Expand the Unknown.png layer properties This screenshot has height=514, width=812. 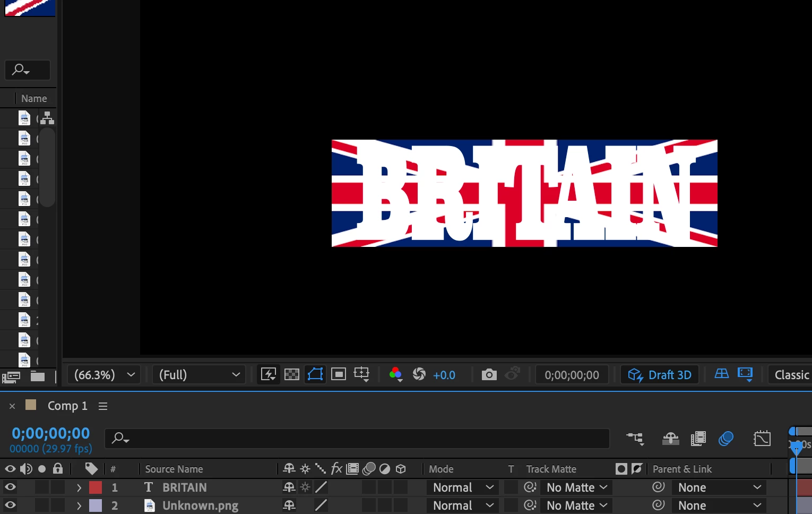79,506
